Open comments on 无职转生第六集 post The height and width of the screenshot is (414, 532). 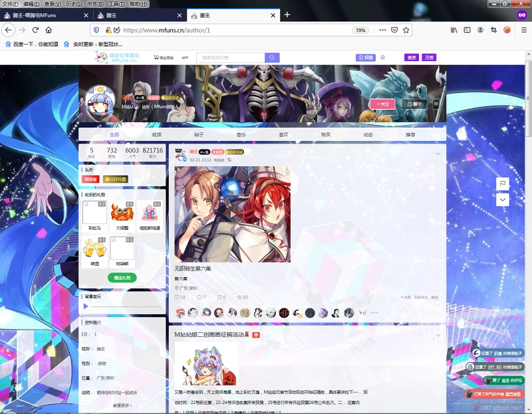201,297
